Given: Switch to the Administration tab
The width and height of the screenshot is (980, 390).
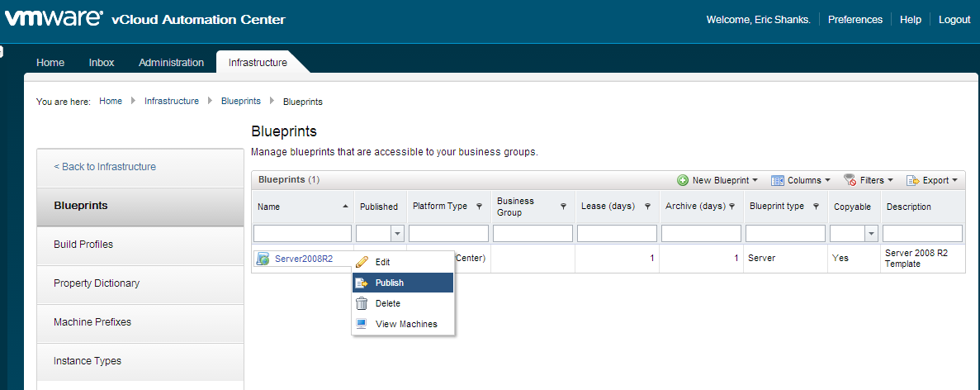Looking at the screenshot, I should pos(171,63).
